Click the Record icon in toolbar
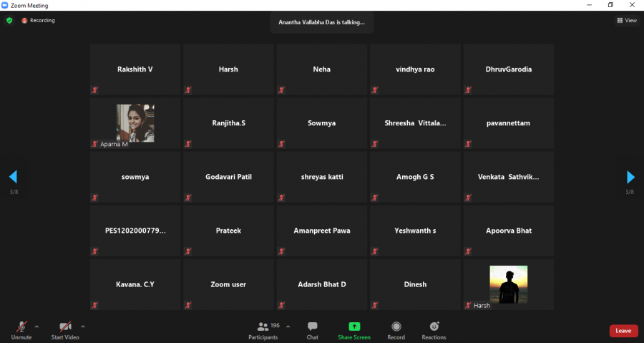Image resolution: width=644 pixels, height=343 pixels. [x=396, y=327]
